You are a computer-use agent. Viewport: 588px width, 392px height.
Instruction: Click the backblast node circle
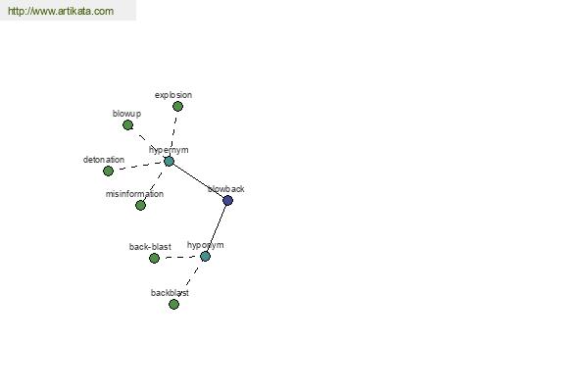[173, 304]
